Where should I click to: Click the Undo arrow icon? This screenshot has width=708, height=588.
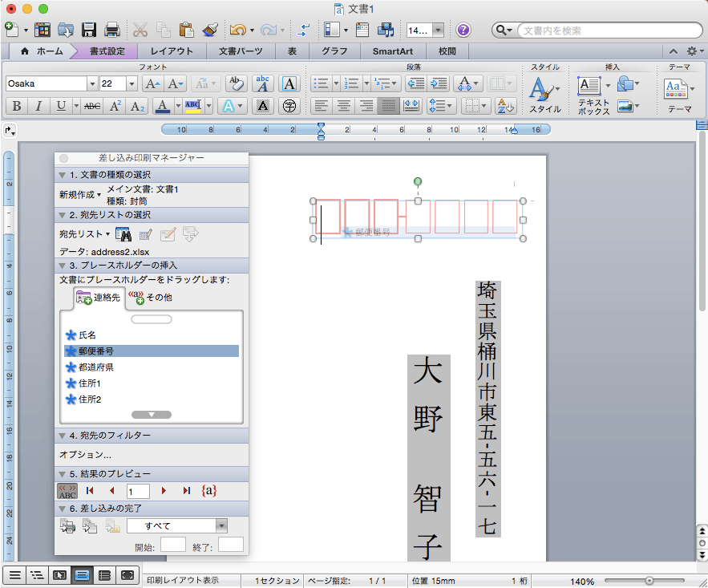coord(237,30)
